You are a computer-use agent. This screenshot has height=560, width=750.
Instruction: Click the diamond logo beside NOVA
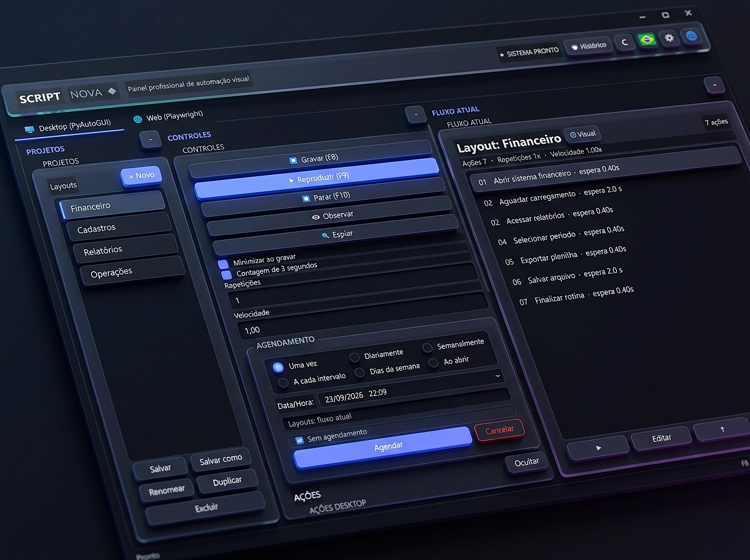pos(112,91)
